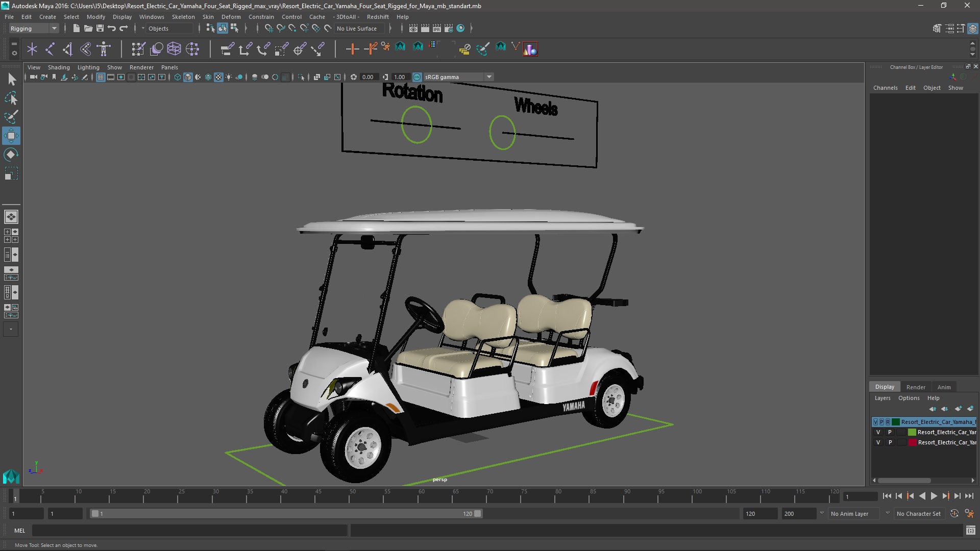Choose the Scale tool in toolbox

pos(11,173)
